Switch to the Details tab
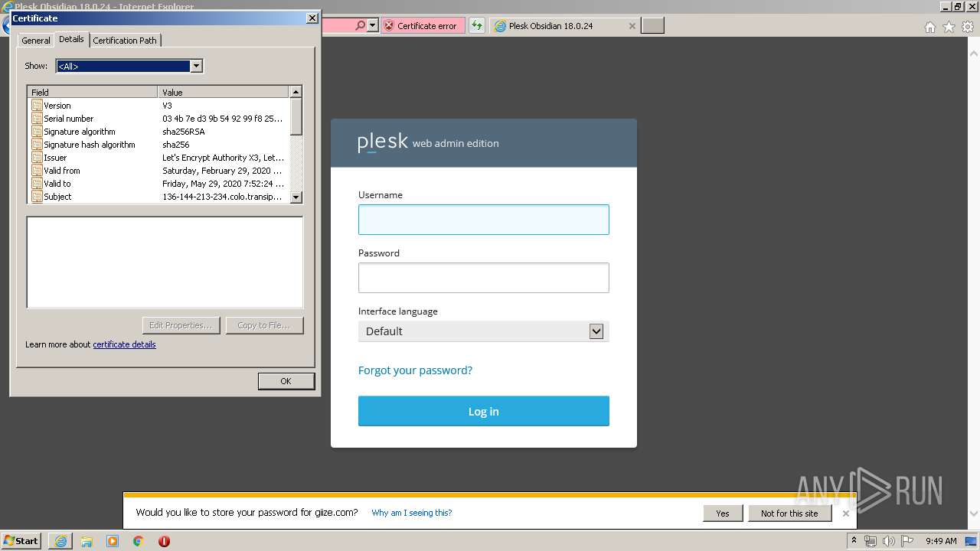 (x=71, y=39)
